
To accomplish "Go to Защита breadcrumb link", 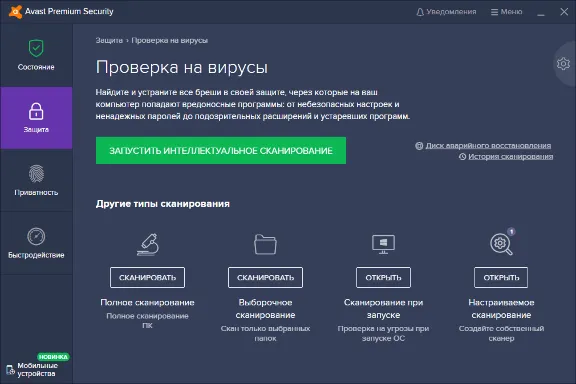I will click(109, 40).
